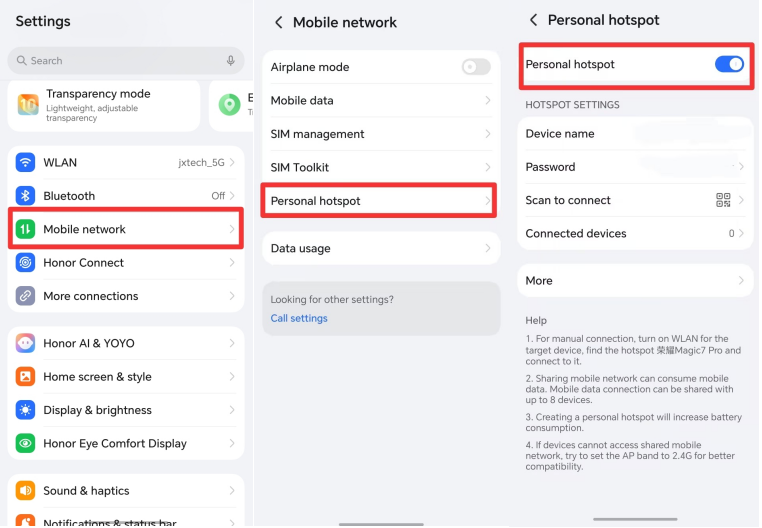Open Data usage menu entry

(380, 248)
